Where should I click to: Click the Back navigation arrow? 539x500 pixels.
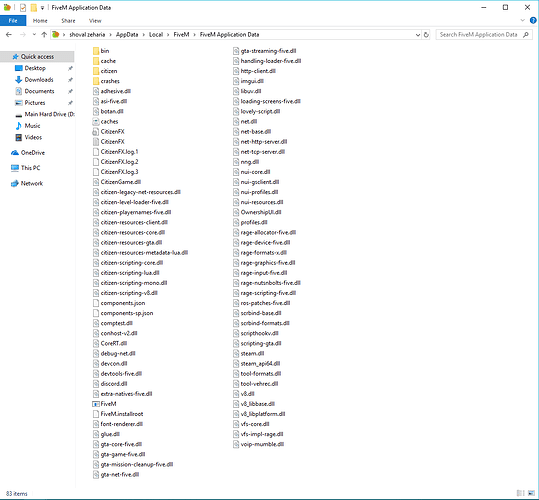[9, 35]
